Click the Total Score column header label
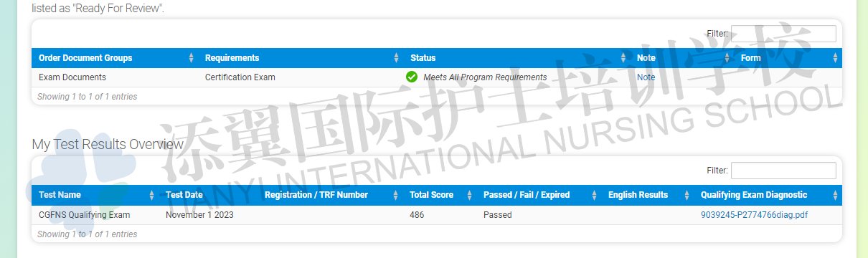 (431, 195)
